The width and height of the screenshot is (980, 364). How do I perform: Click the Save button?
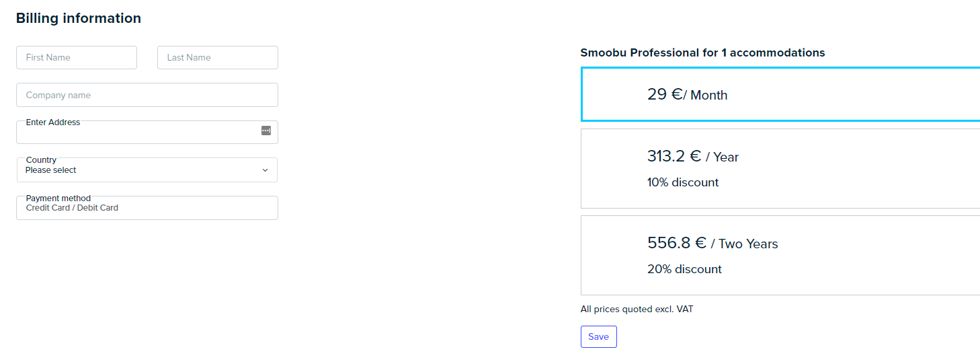coord(598,337)
